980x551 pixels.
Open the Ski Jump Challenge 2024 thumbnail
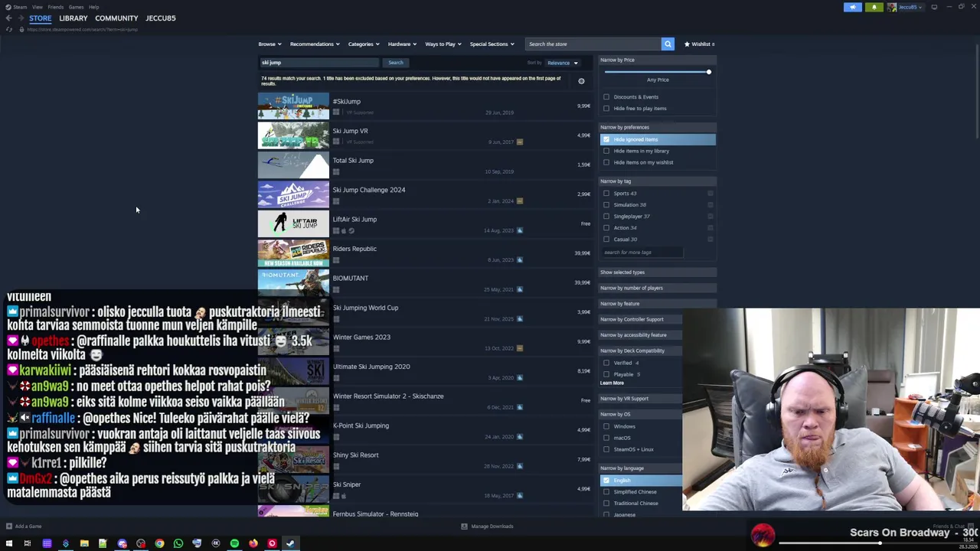293,194
